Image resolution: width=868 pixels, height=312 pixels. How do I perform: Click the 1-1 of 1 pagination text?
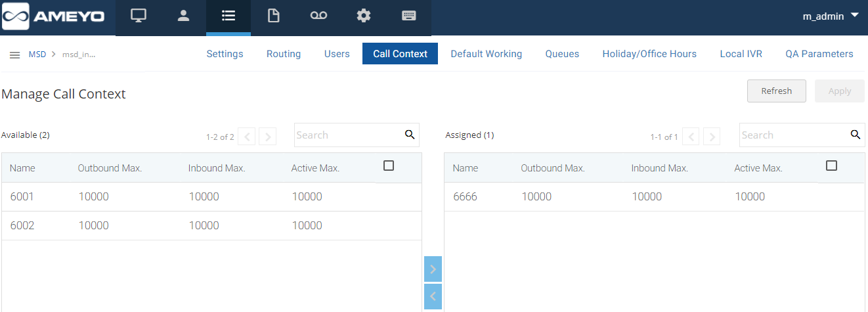tap(664, 137)
